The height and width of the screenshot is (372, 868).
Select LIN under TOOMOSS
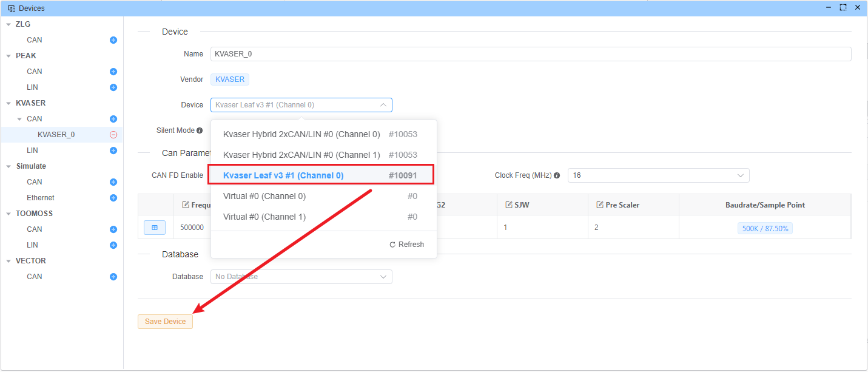(x=32, y=245)
